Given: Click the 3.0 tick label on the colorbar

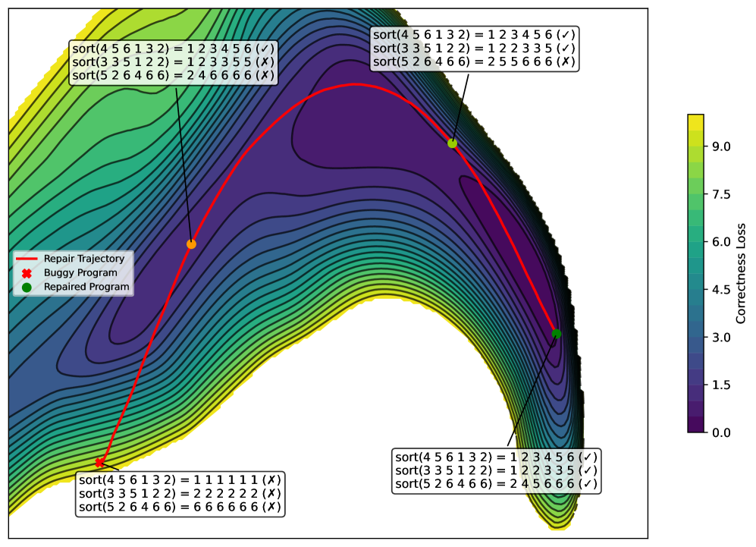Looking at the screenshot, I should (721, 337).
